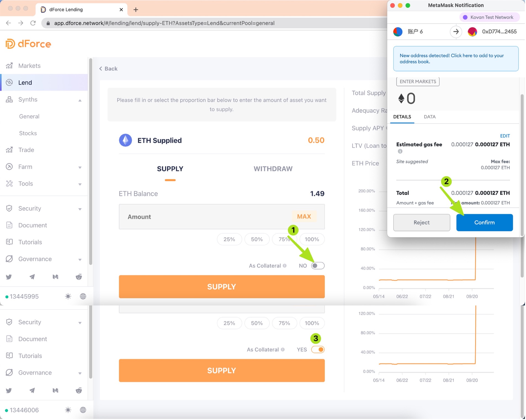Open Telegram link in lower row

[x=32, y=391]
